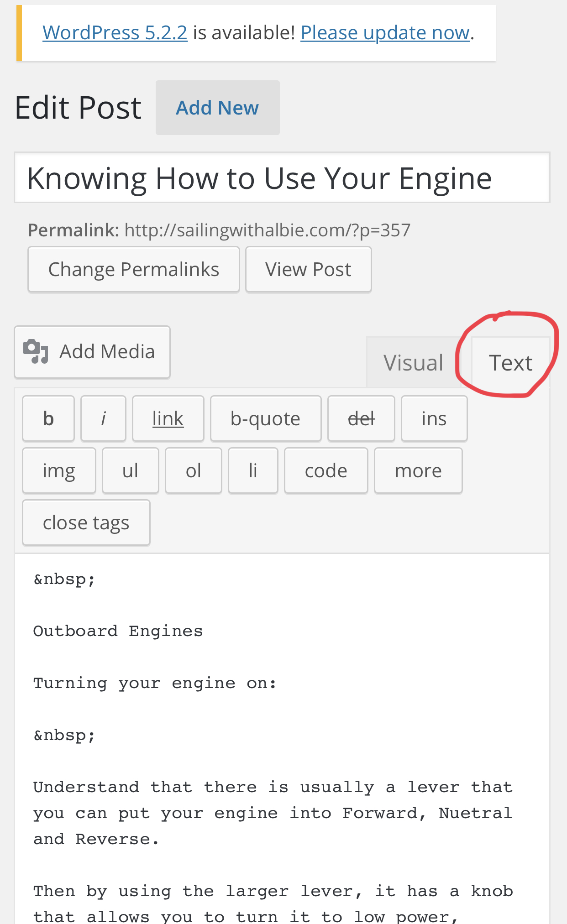Click the del strikethrough tag button

(361, 418)
